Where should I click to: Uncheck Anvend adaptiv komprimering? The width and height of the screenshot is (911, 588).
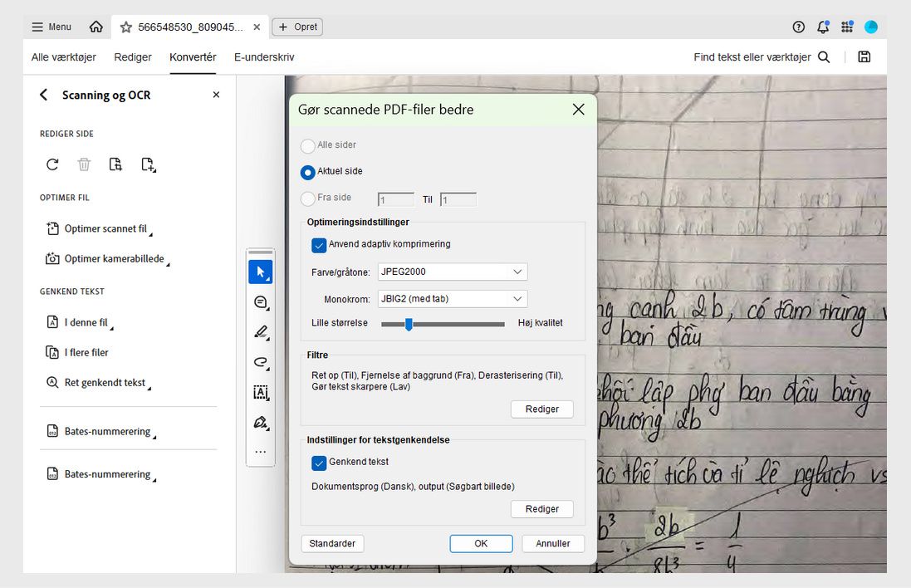pyautogui.click(x=319, y=244)
